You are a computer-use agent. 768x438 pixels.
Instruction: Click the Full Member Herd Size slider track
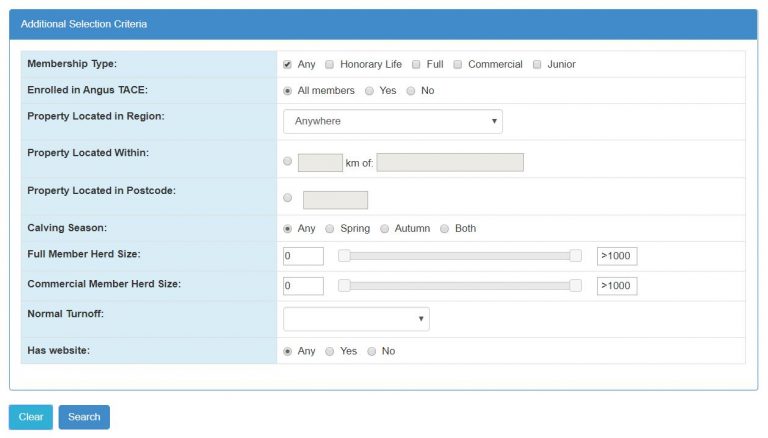point(459,256)
